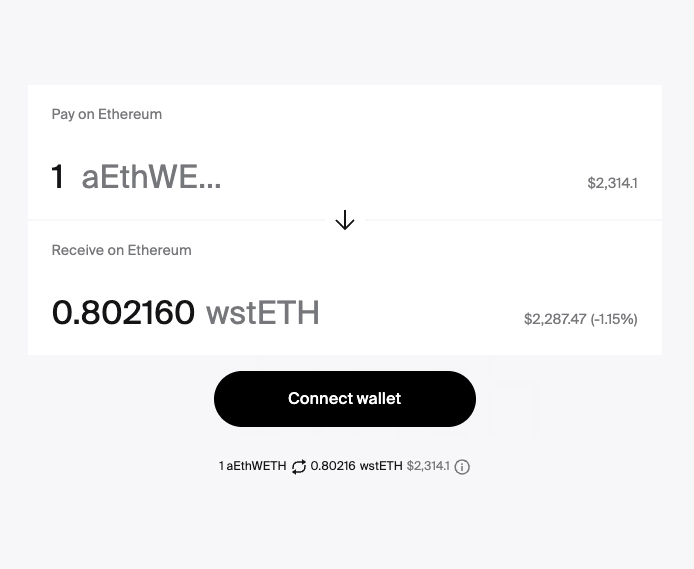Click the -1.15% price impact figure
This screenshot has width=694, height=569.
click(614, 319)
